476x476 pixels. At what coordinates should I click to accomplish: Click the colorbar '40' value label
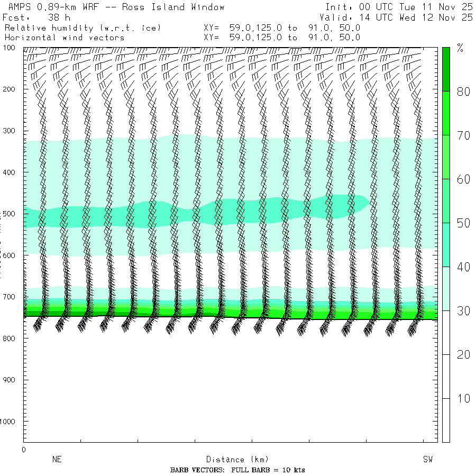(x=463, y=267)
